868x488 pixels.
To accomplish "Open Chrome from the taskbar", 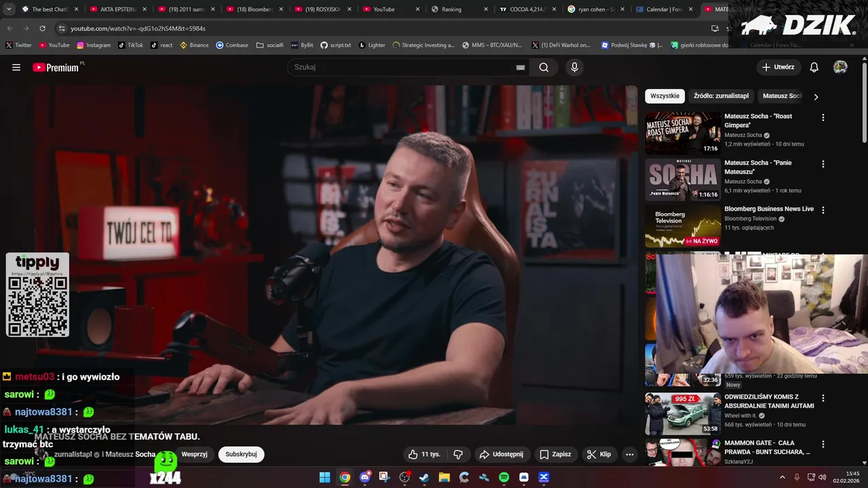I will click(x=344, y=477).
